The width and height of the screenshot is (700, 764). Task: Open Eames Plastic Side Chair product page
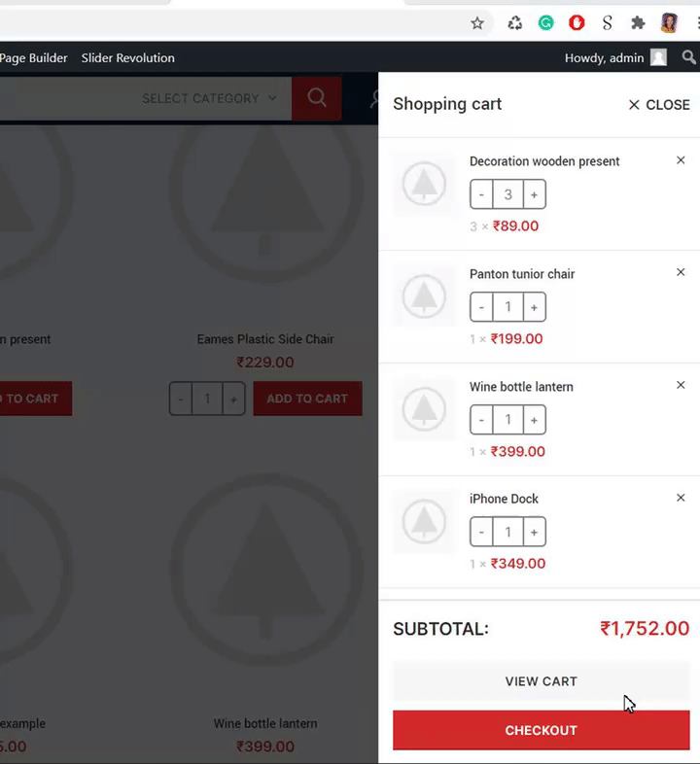click(x=265, y=339)
